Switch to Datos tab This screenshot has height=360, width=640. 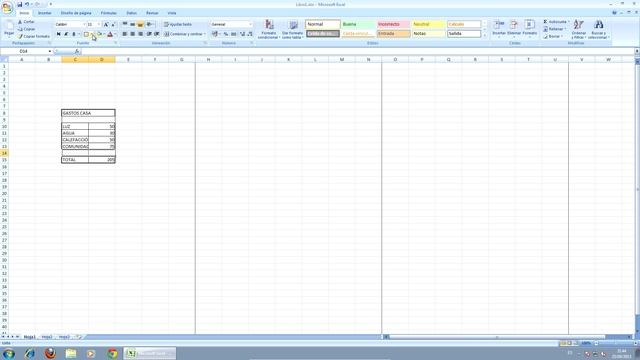pyautogui.click(x=131, y=13)
